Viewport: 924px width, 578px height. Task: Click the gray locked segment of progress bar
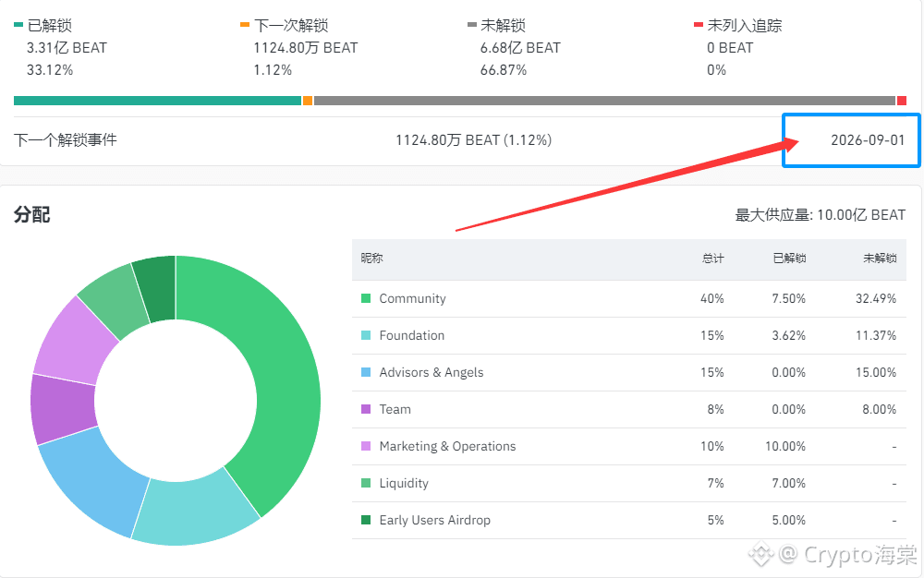point(604,101)
